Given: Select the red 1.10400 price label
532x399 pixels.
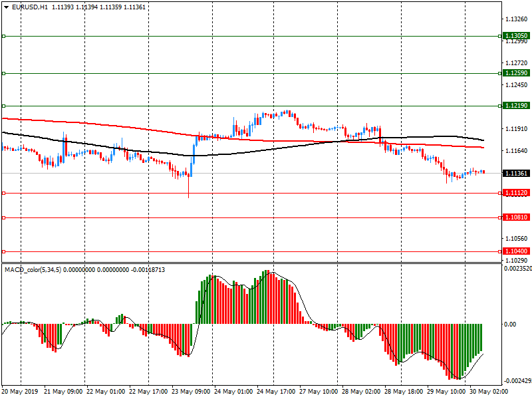Looking at the screenshot, I should (516, 251).
